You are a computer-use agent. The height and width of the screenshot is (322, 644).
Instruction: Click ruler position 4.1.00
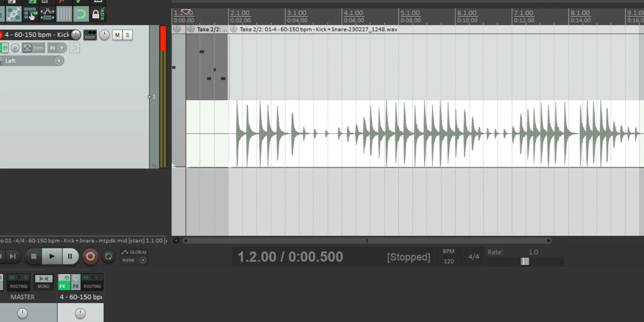(353, 13)
